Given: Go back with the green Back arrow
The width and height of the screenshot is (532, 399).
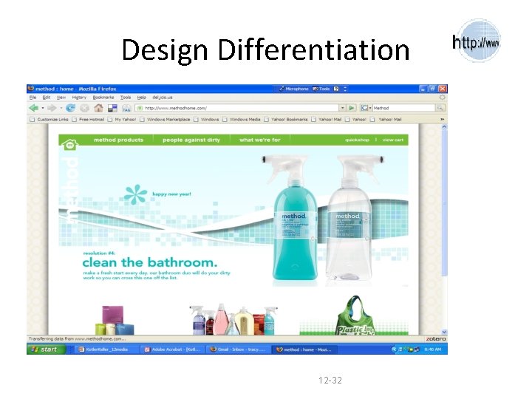Looking at the screenshot, I should [x=33, y=108].
